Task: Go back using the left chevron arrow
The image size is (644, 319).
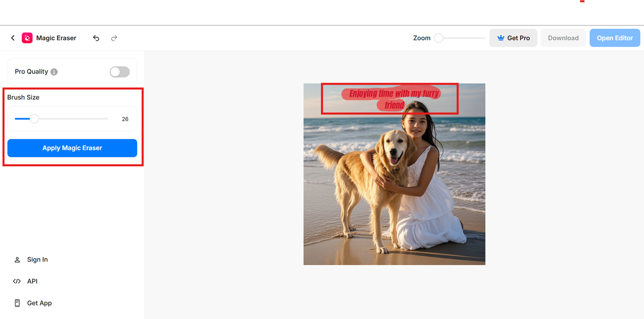Action: (x=13, y=38)
